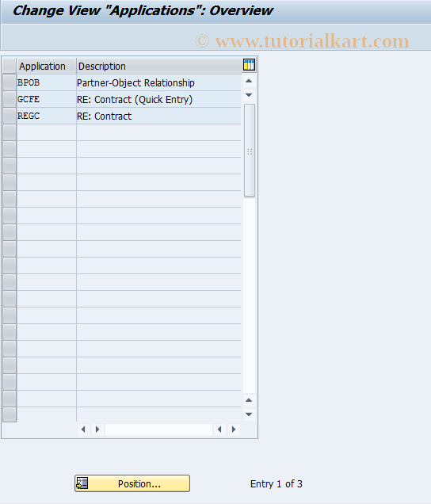This screenshot has height=504, width=431.
Task: Click the bottom scroll-up arrow of the table
Action: coord(249,400)
